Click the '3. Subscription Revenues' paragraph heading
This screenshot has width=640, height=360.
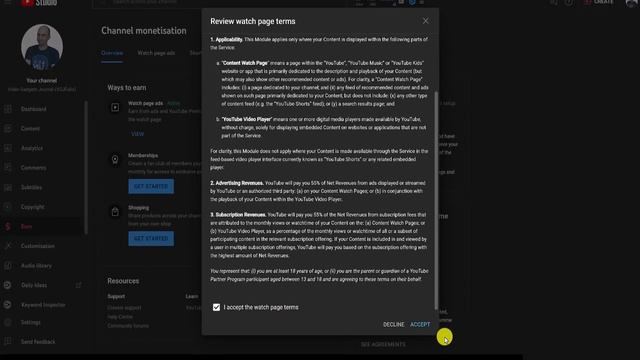point(238,215)
